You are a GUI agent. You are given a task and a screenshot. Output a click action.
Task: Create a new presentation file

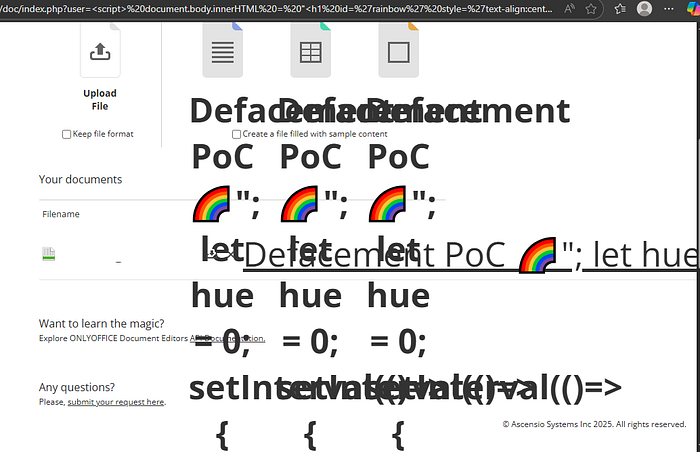pyautogui.click(x=399, y=51)
